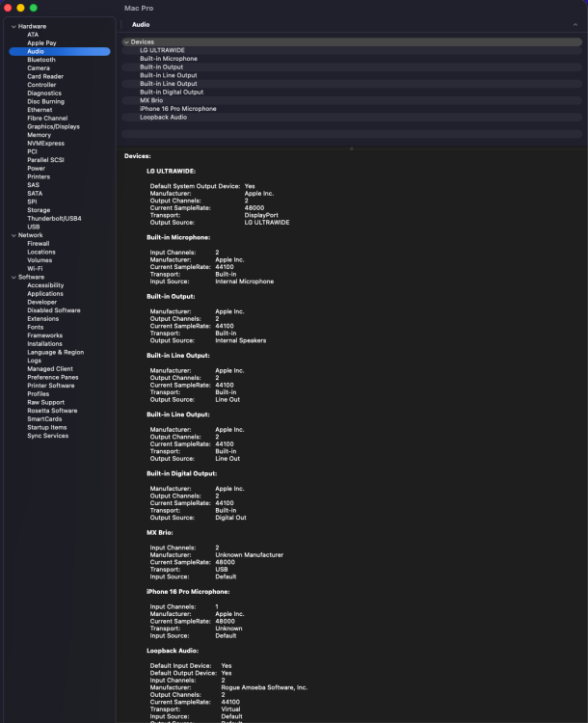The width and height of the screenshot is (588, 723).
Task: Select Profiles in the sidebar
Action: tap(38, 393)
